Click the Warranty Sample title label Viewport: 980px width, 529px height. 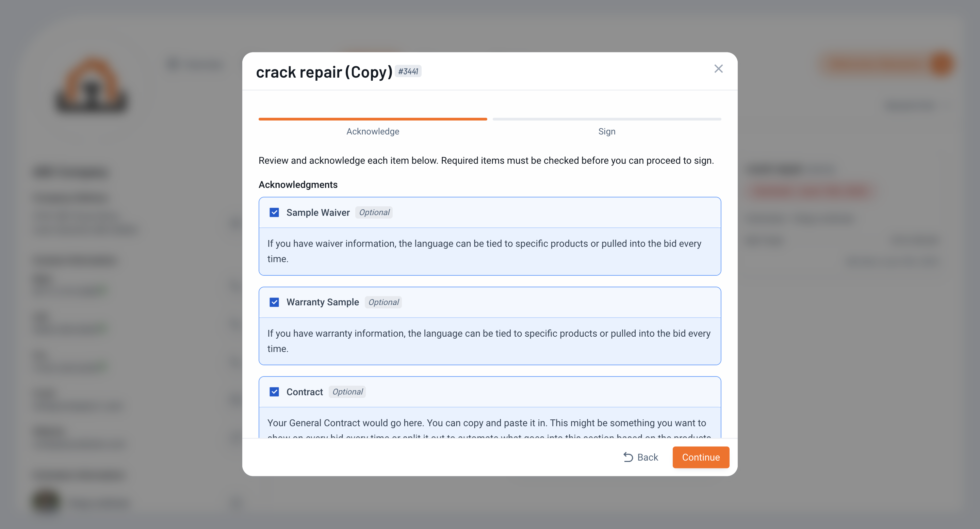click(x=323, y=302)
